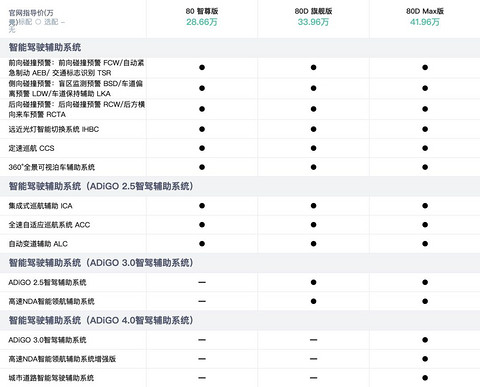
Task: Click the dot for 自动变道辅助 ALC under 80D Max版
Action: click(x=425, y=244)
